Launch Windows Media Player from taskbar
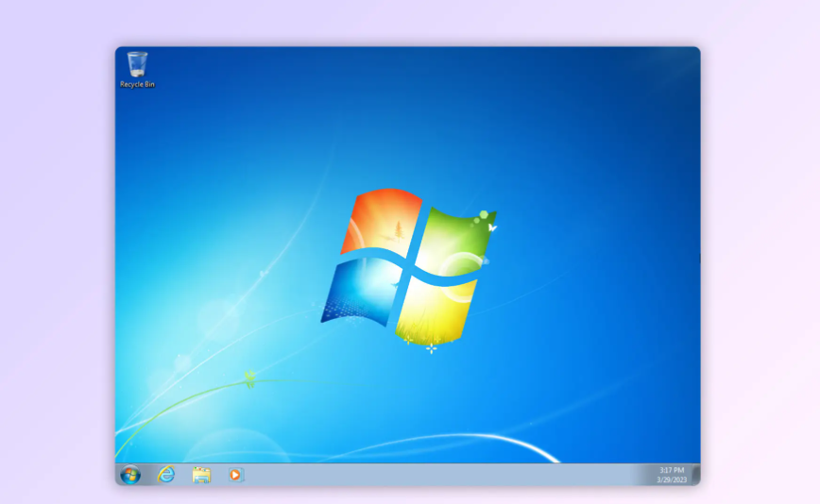The height and width of the screenshot is (504, 820). [x=235, y=474]
